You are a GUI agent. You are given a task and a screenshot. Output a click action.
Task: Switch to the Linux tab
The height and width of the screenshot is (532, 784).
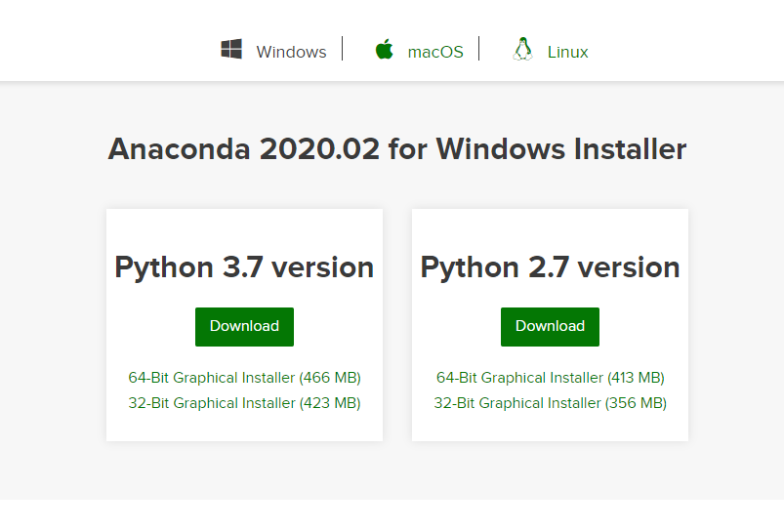pyautogui.click(x=567, y=52)
